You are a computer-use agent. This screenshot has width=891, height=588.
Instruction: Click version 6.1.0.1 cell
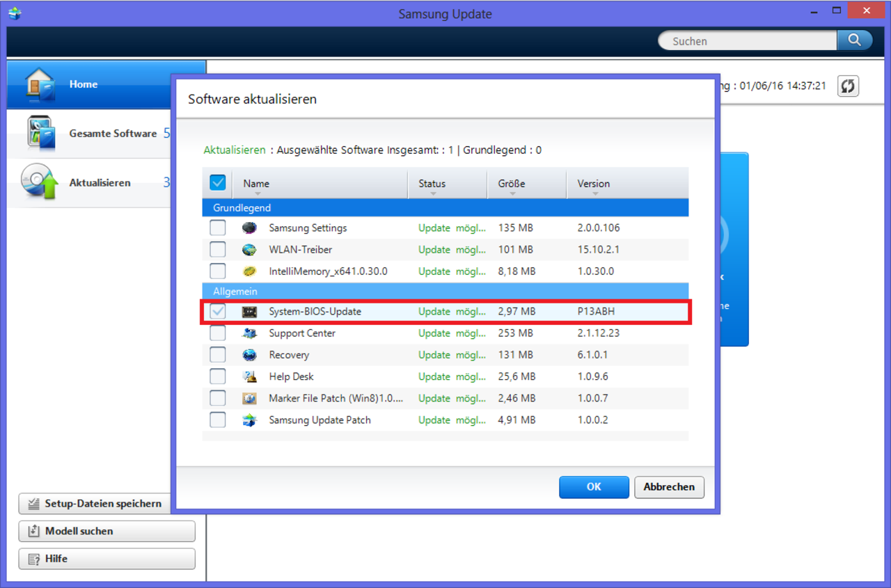tap(592, 355)
